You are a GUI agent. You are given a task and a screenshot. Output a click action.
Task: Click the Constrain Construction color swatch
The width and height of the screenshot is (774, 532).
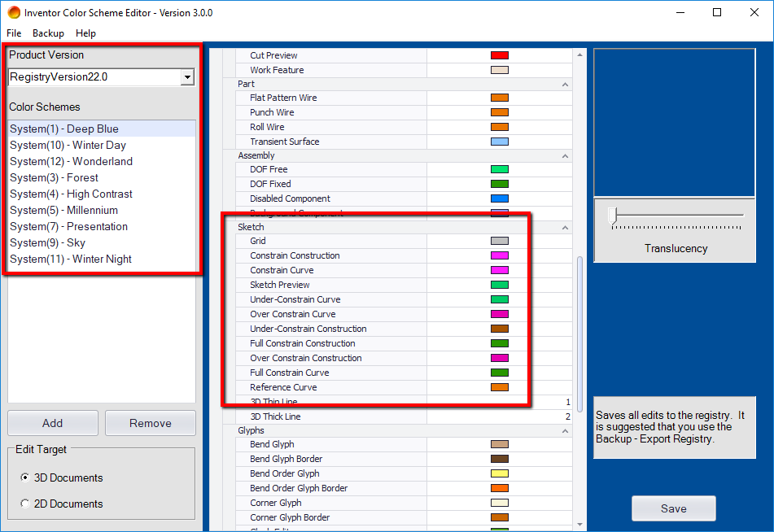(500, 255)
